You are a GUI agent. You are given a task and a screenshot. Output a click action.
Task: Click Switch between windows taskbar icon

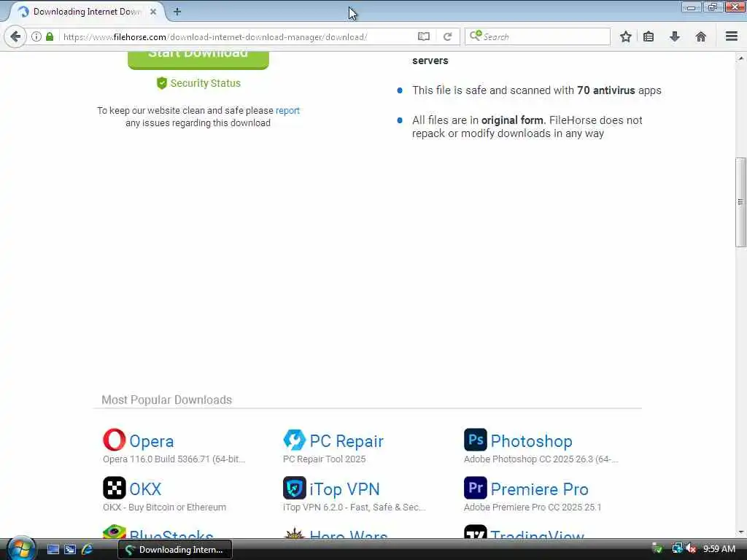coord(70,550)
